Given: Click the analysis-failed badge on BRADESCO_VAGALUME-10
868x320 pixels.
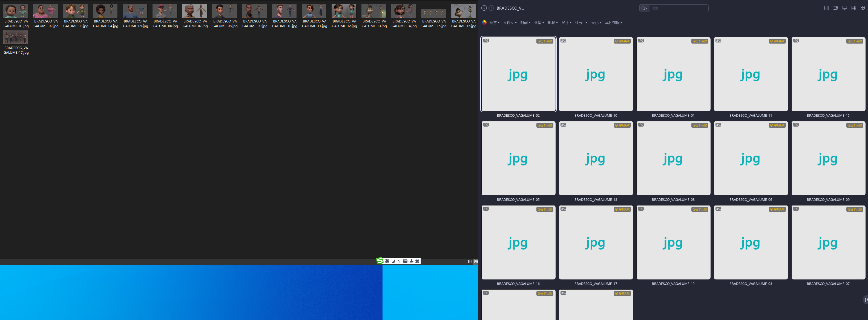Looking at the screenshot, I should click(622, 41).
